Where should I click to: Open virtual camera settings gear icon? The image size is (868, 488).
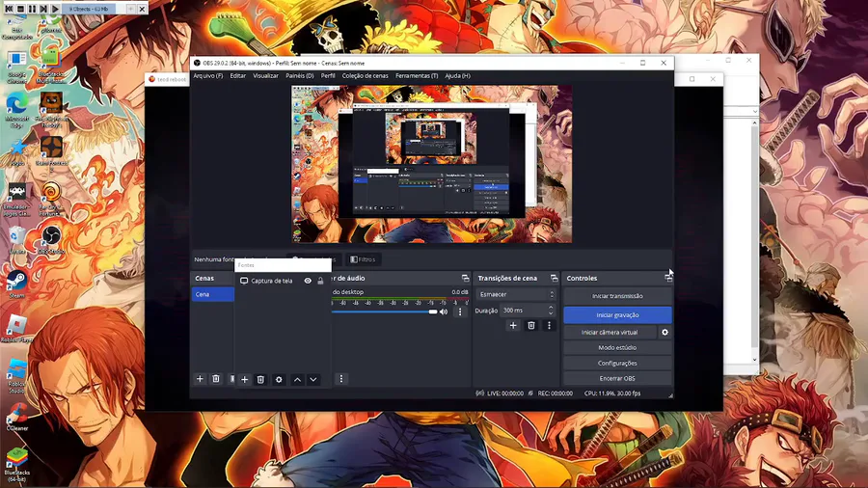(x=665, y=333)
